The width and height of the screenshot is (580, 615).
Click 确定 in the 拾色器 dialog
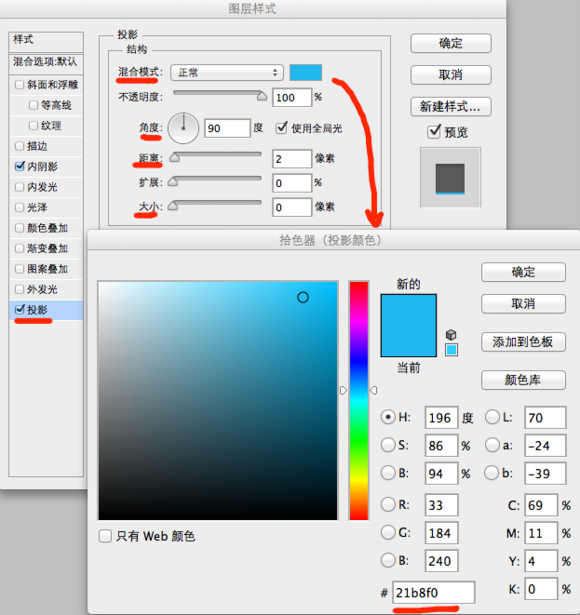click(524, 272)
